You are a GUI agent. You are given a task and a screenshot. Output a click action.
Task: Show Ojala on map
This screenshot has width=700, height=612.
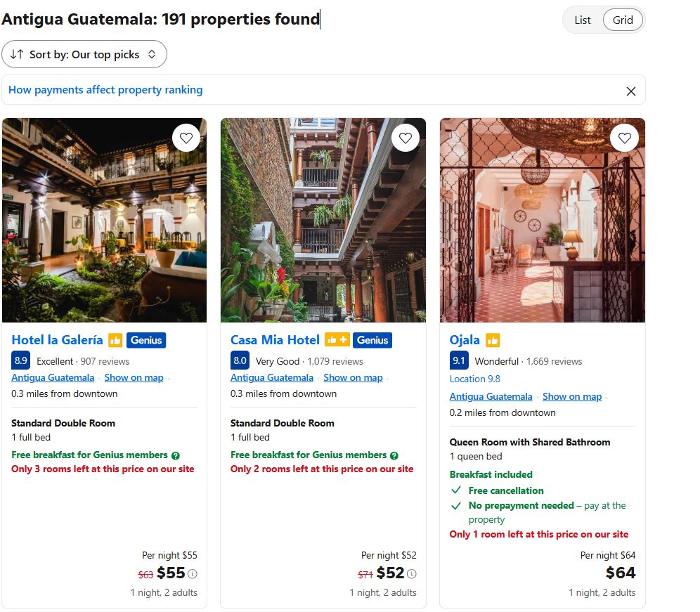[572, 396]
